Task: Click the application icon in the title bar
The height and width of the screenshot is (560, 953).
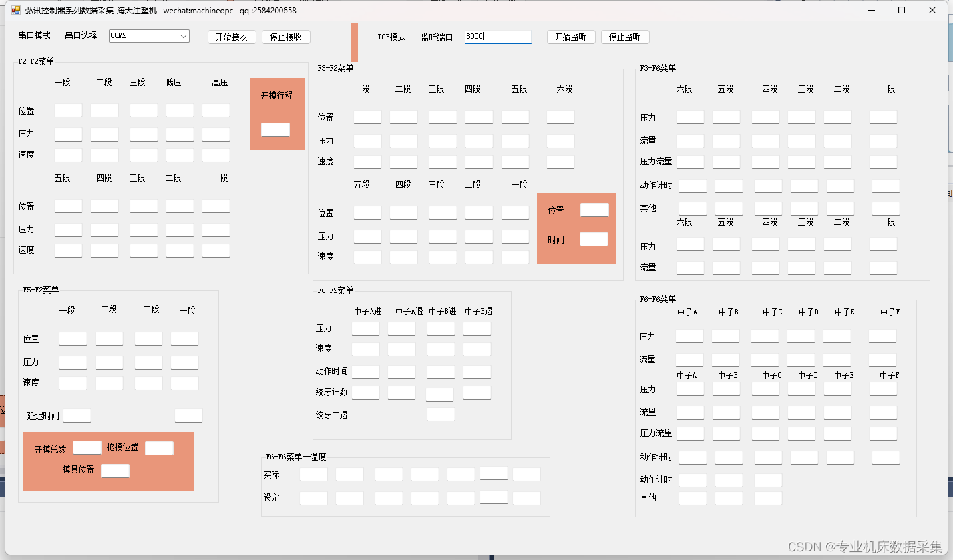Action: [x=16, y=10]
